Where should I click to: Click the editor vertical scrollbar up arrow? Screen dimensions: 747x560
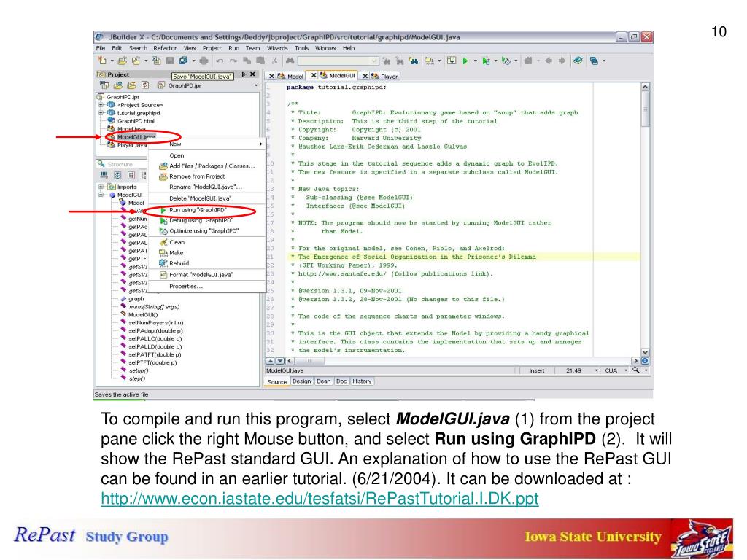(645, 87)
